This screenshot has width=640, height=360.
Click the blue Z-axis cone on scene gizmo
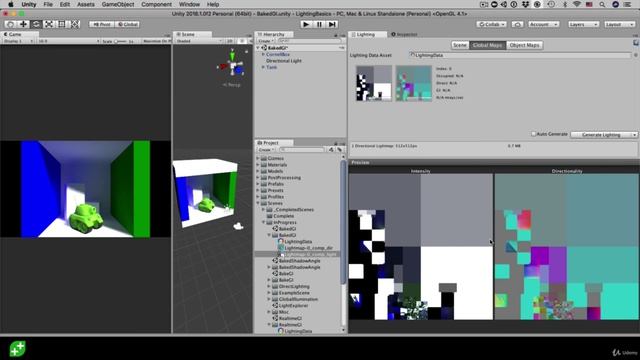pos(239,70)
